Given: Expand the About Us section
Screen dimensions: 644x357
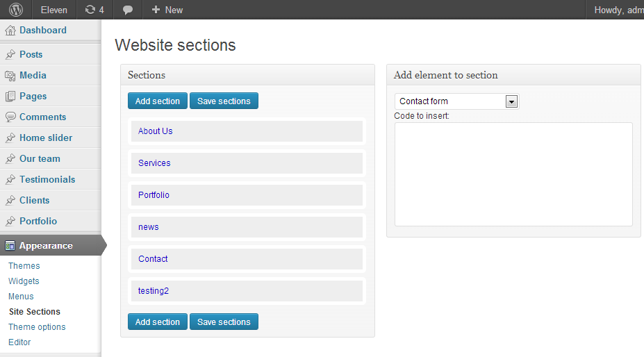Looking at the screenshot, I should (x=247, y=131).
